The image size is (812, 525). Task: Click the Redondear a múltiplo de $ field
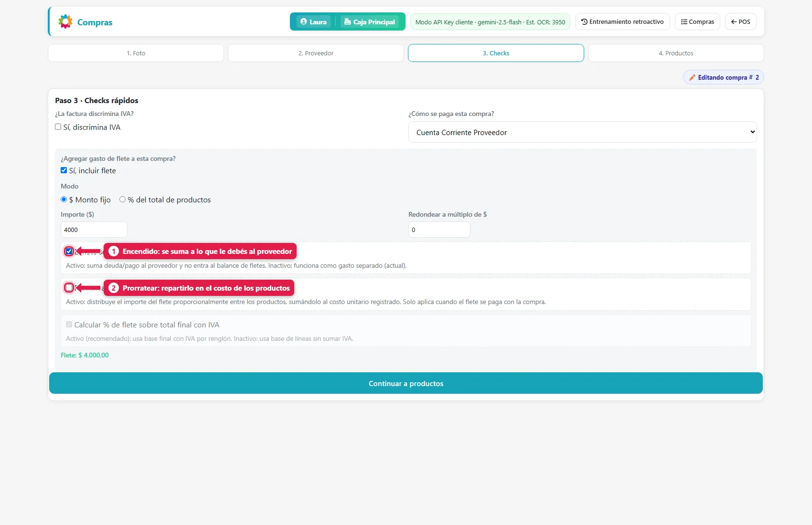point(439,230)
